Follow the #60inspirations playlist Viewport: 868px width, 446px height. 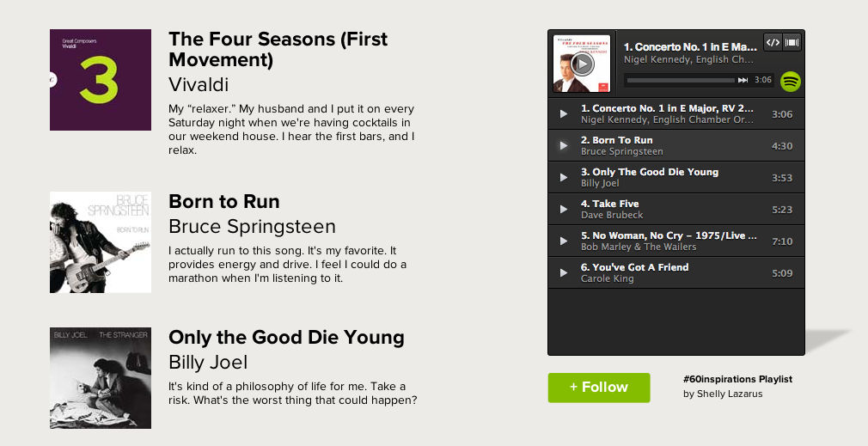click(599, 388)
